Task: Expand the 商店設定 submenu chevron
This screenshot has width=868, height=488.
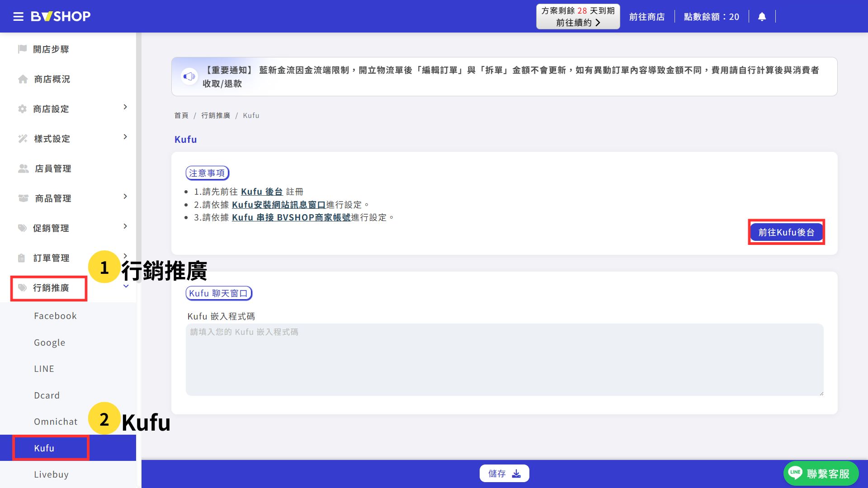Action: coord(125,107)
